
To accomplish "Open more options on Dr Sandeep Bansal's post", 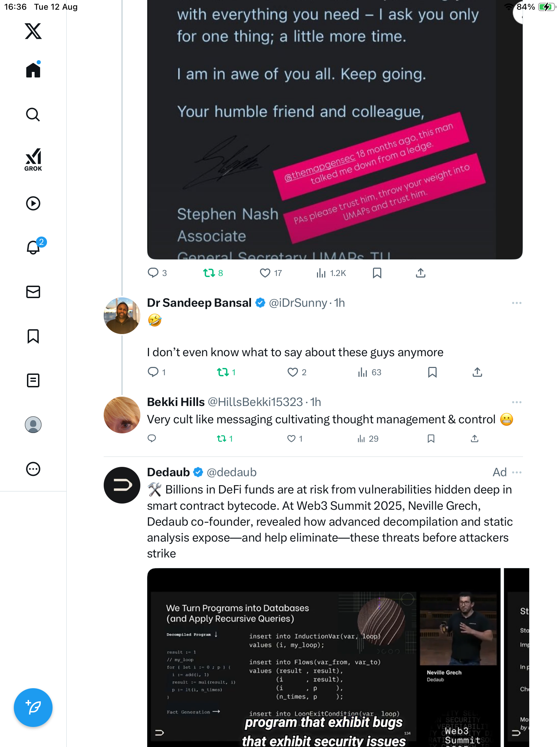I will [x=516, y=303].
